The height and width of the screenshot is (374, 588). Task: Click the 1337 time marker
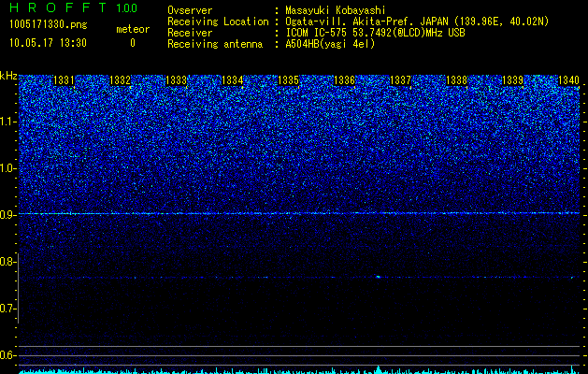(x=400, y=80)
